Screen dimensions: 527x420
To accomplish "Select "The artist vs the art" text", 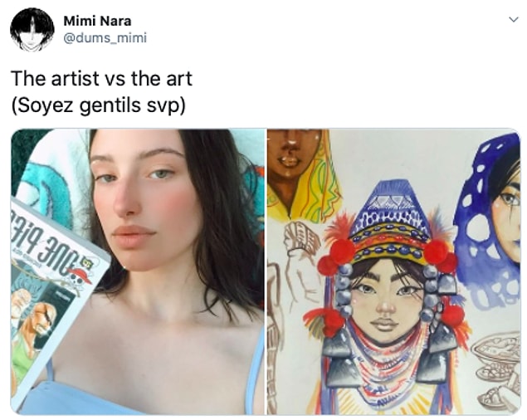I will click(101, 79).
